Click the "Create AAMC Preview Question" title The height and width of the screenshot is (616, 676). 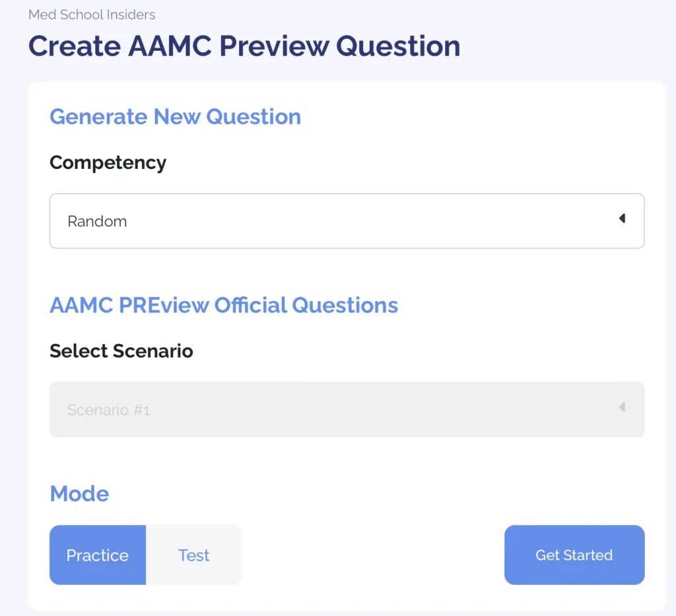[x=244, y=46]
